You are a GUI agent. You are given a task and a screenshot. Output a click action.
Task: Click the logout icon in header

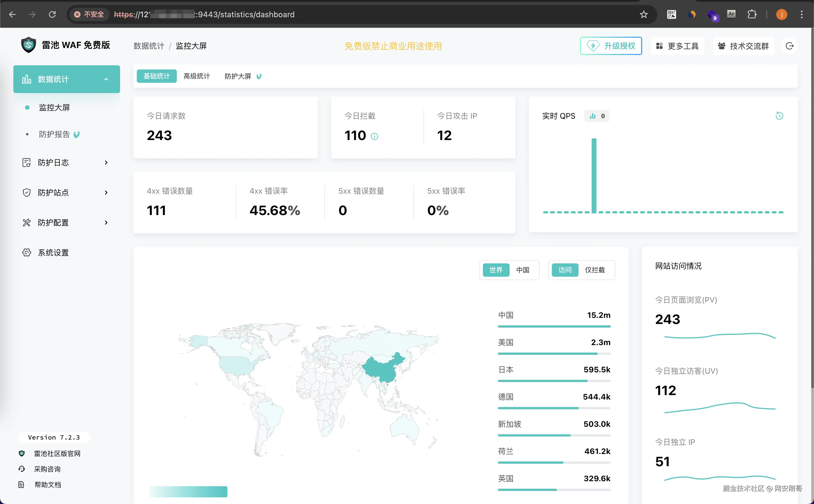789,46
